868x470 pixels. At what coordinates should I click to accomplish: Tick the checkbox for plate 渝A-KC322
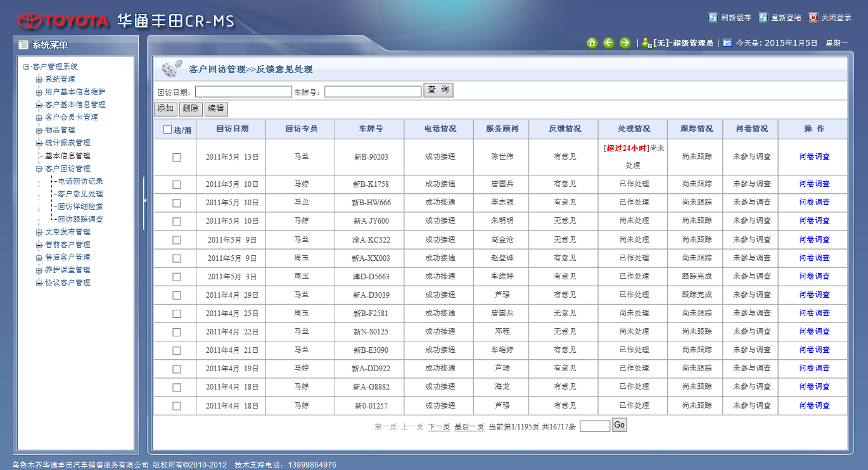pos(177,240)
